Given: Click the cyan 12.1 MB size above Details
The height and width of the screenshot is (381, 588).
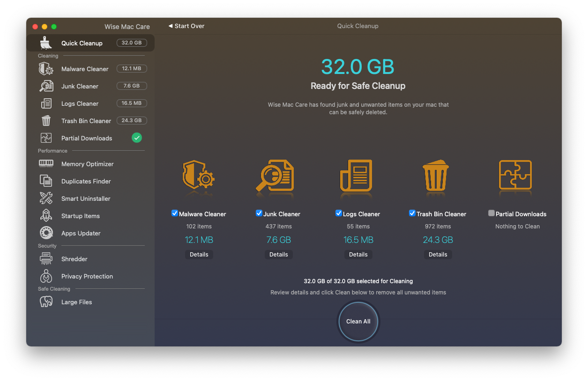Looking at the screenshot, I should [x=199, y=240].
